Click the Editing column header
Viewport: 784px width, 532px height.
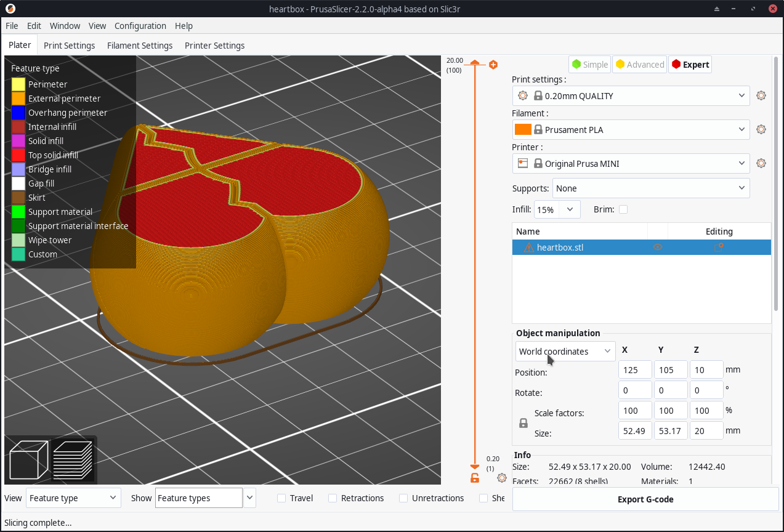tap(719, 232)
